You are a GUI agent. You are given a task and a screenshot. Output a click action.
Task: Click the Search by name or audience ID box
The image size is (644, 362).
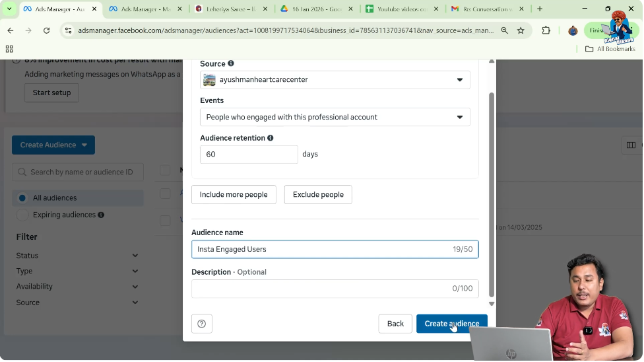point(78,172)
